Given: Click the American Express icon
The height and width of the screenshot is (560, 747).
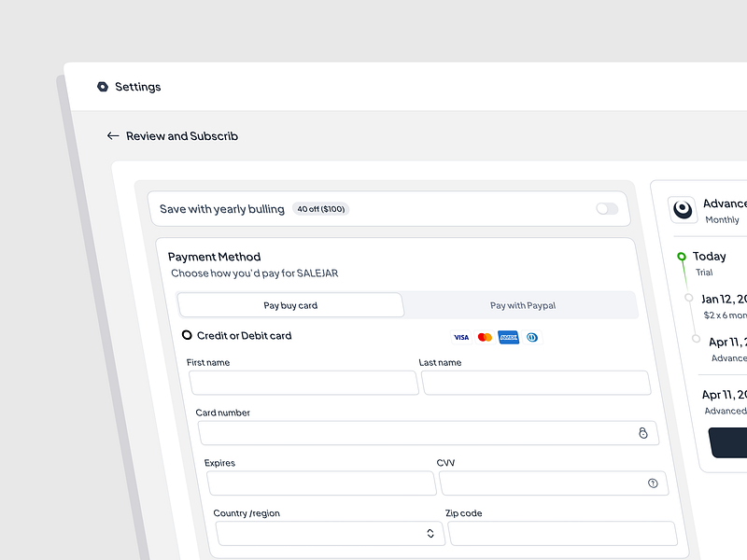Looking at the screenshot, I should 508,337.
